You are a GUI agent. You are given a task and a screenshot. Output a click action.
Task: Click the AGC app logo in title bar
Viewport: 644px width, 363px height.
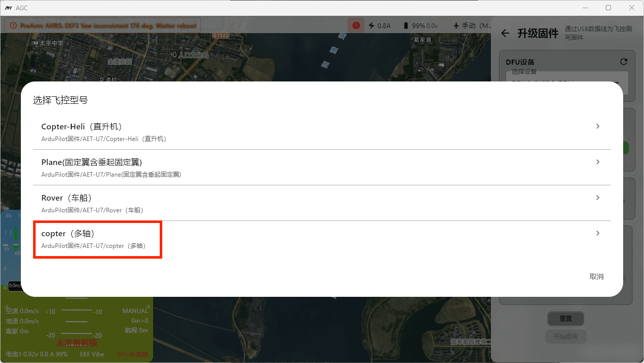point(8,8)
